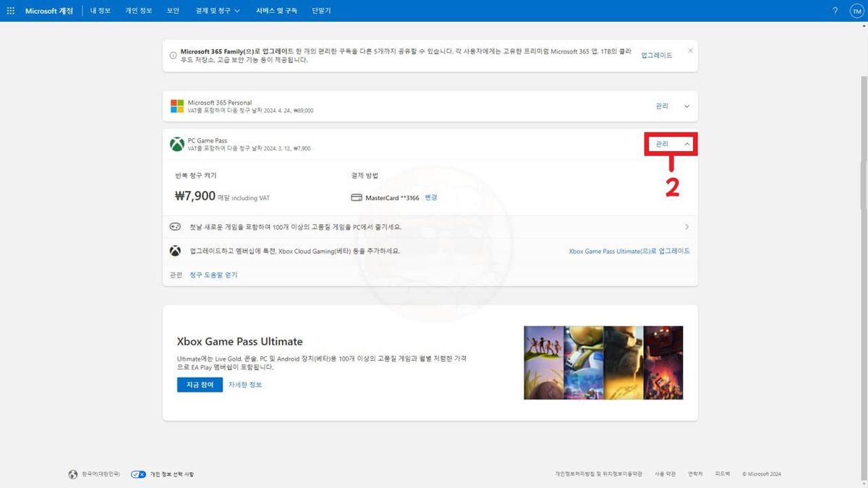Open the 개인정보처리방침 및 위치정보이용약관 link
Viewport: 868px width, 488px height.
pyautogui.click(x=598, y=474)
